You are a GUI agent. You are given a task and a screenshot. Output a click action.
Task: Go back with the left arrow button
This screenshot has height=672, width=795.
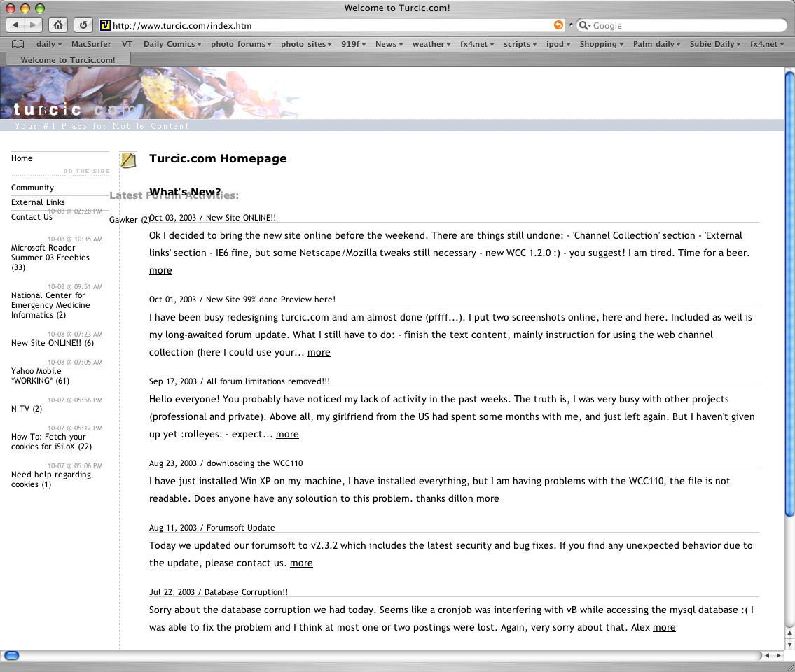[x=15, y=24]
